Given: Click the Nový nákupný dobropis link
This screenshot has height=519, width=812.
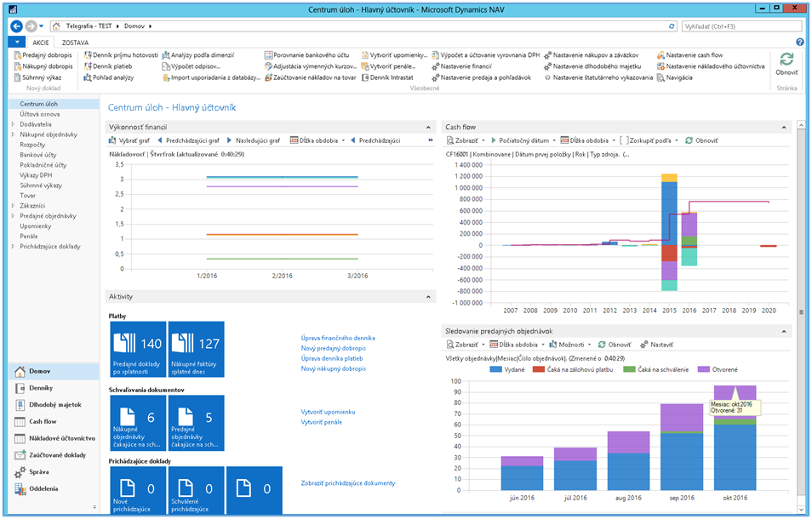Looking at the screenshot, I should (x=334, y=369).
